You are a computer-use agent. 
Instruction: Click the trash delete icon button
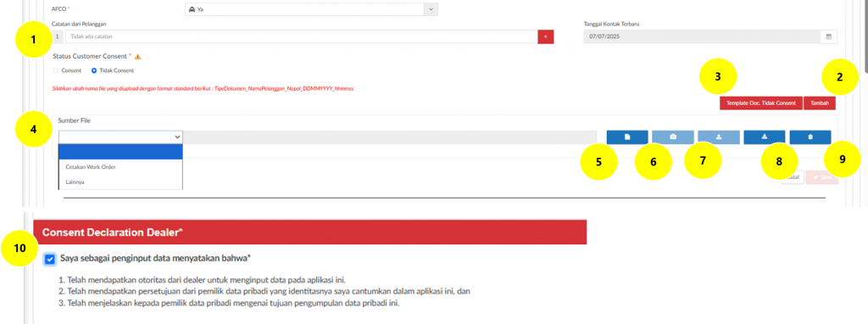(810, 137)
